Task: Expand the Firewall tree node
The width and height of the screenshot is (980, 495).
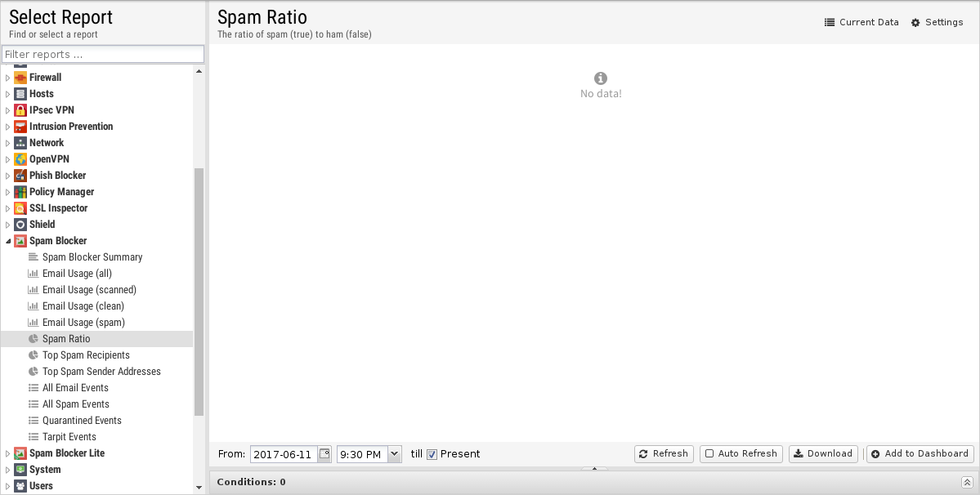Action: tap(7, 78)
